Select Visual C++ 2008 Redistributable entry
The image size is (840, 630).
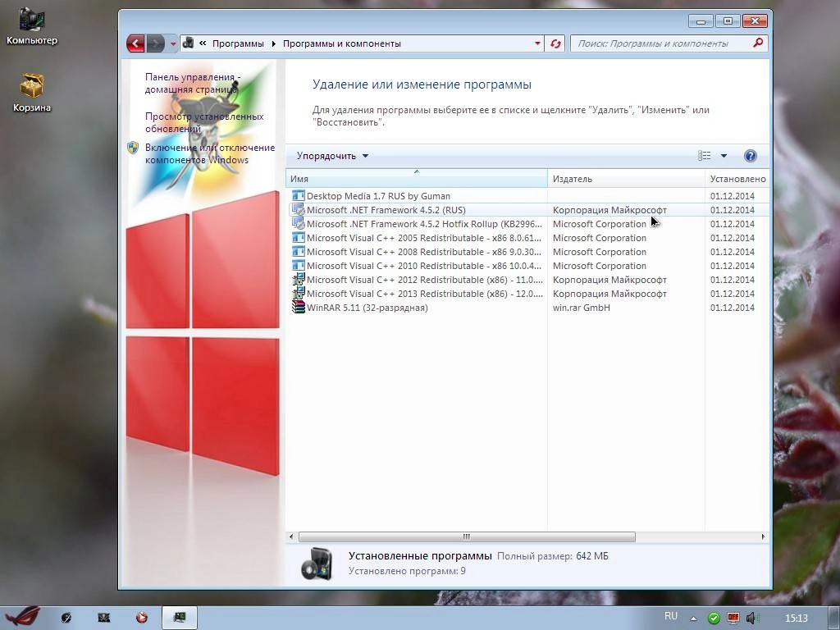pyautogui.click(x=424, y=252)
